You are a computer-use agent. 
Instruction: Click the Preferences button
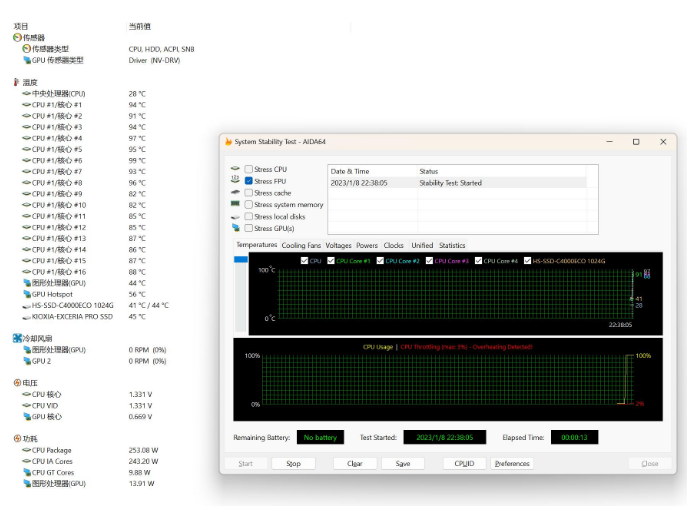click(511, 464)
